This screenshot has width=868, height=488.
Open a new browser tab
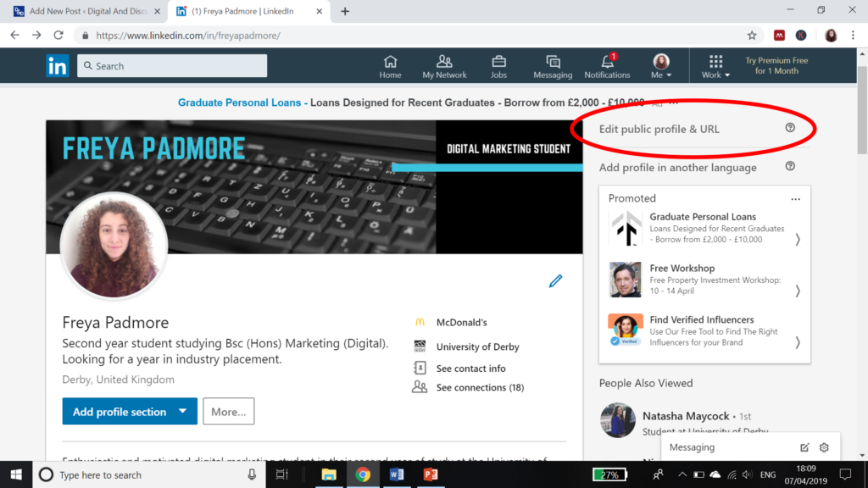pyautogui.click(x=345, y=11)
